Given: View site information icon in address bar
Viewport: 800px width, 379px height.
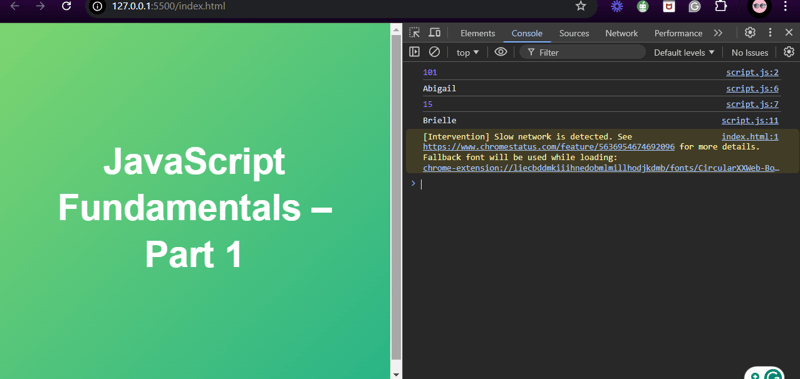Looking at the screenshot, I should coord(97,7).
